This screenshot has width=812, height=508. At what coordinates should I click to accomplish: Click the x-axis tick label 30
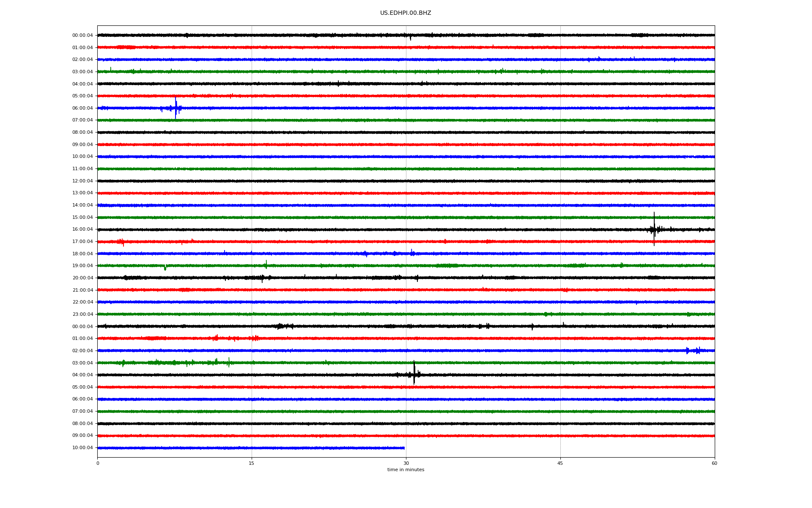click(406, 463)
